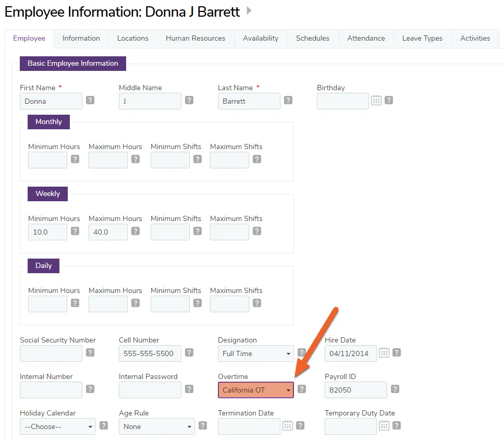504x440 pixels.
Task: Go to the Human Resources tab
Action: coord(195,39)
